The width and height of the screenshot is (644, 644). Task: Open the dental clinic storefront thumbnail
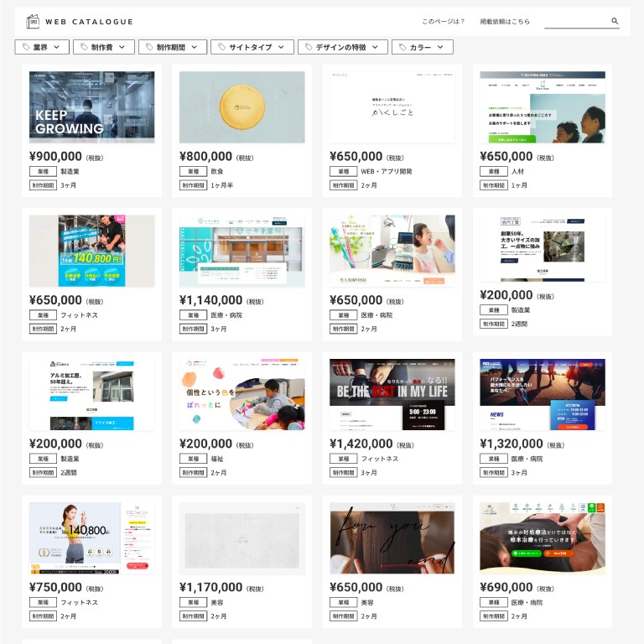point(241,251)
